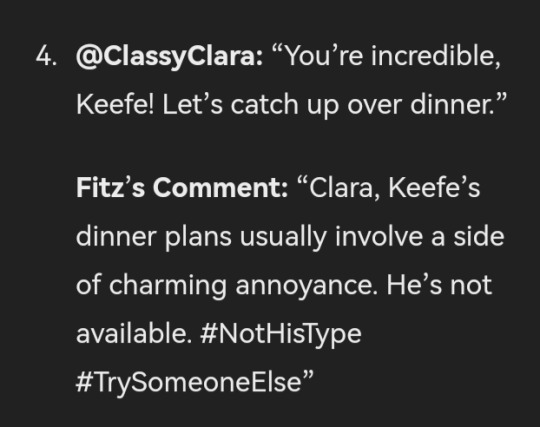Click the word "You're" opening Clara's quote
This screenshot has height=427, width=540.
point(324,56)
